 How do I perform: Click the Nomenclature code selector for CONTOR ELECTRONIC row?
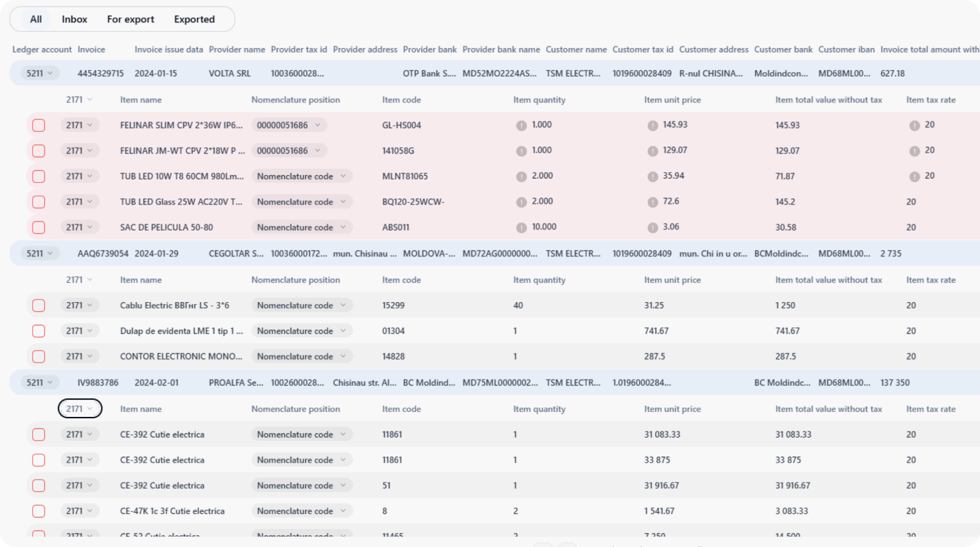(302, 356)
